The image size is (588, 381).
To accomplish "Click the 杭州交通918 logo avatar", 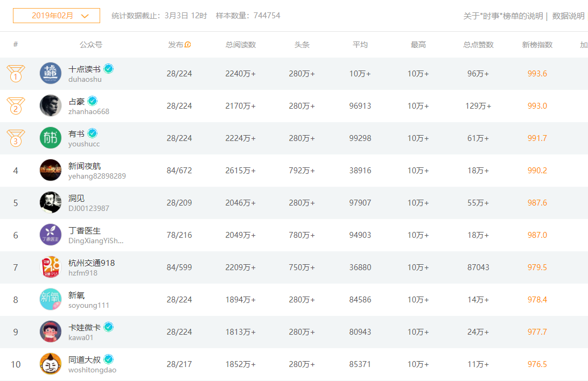I will [51, 267].
